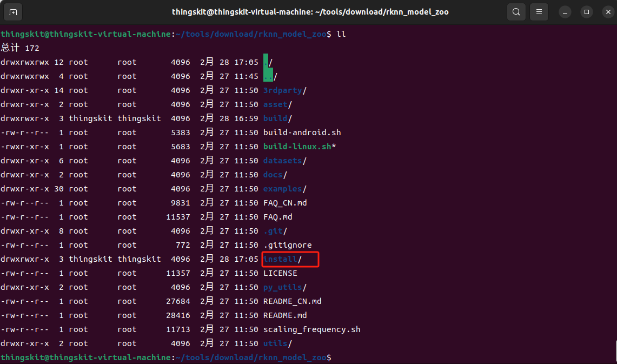The height and width of the screenshot is (364, 617).
Task: Click the README_CN.md file name
Action: 292,301
